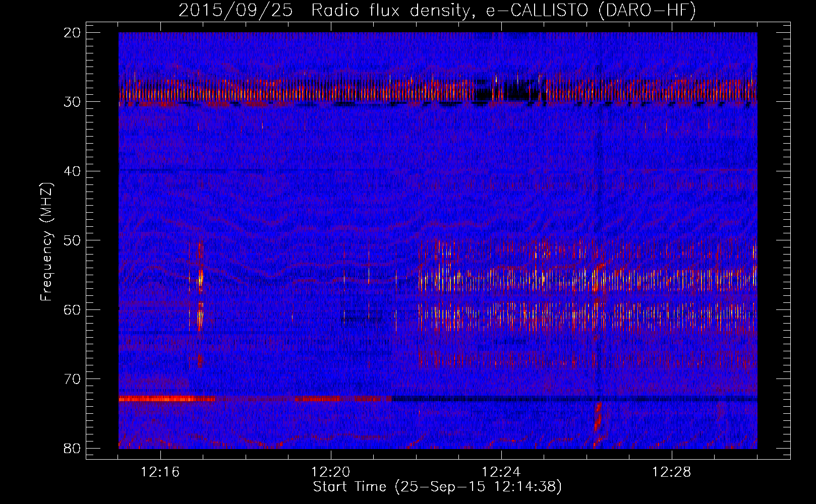Select the 12:20 time tick label
The width and height of the screenshot is (816, 504).
tap(331, 472)
